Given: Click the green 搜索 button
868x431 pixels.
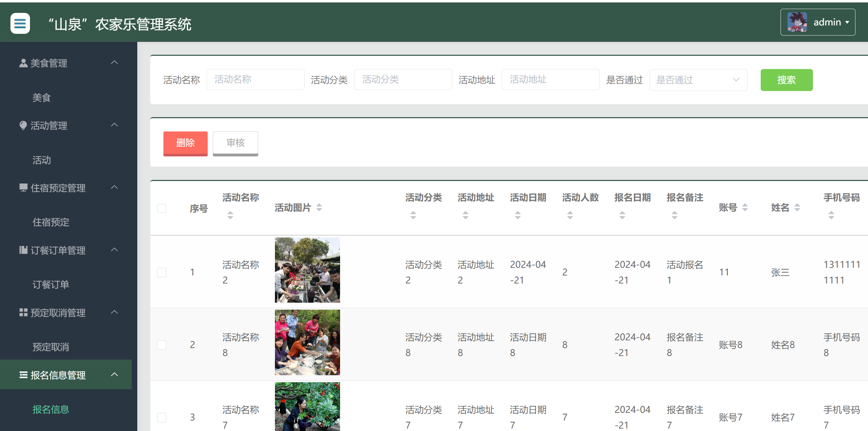Looking at the screenshot, I should (786, 80).
